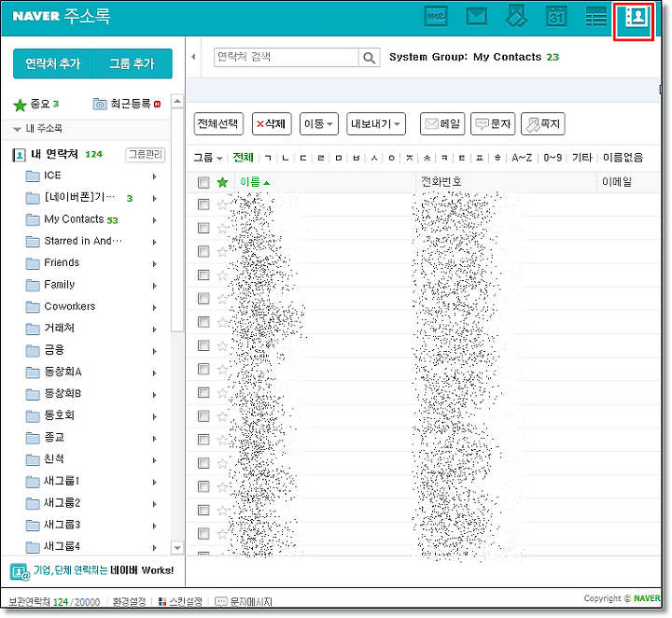672x618 pixels.
Task: Click the Friends folder icon
Action: tap(33, 263)
